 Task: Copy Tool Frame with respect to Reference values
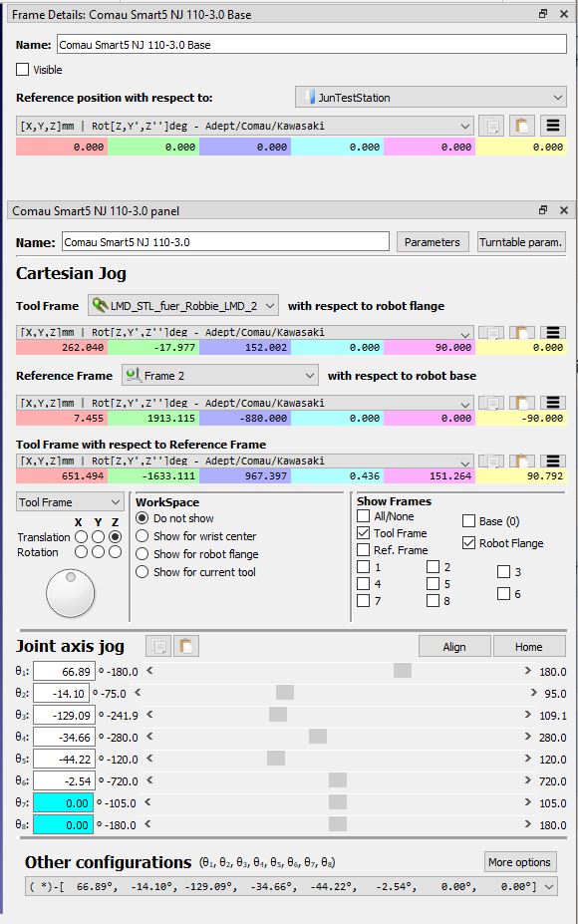[x=491, y=461]
